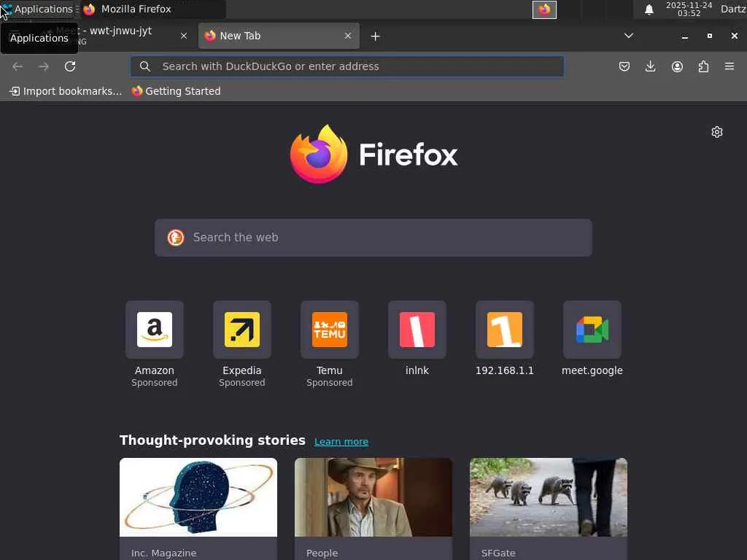Open the Inc. Magazine story thumbnail

click(x=198, y=497)
